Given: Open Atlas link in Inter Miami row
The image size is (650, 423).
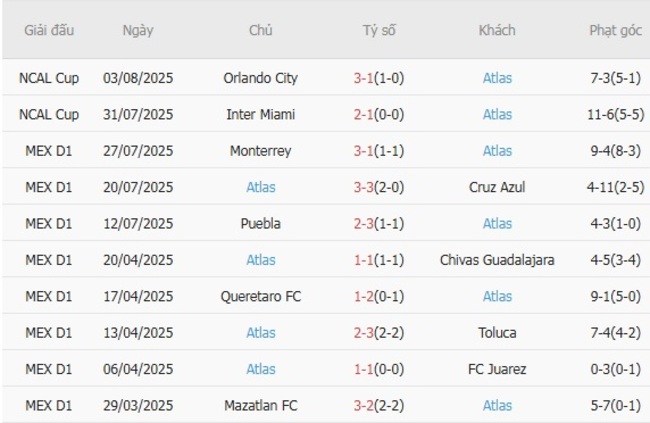Looking at the screenshot, I should pyautogui.click(x=497, y=114).
